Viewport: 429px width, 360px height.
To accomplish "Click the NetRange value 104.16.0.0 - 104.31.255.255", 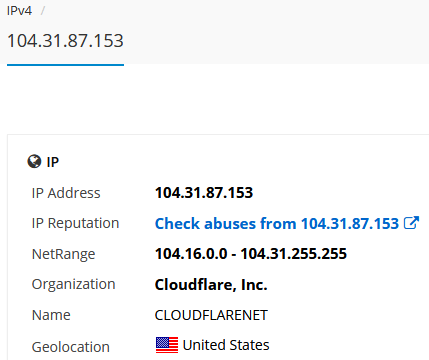I will (x=251, y=254).
